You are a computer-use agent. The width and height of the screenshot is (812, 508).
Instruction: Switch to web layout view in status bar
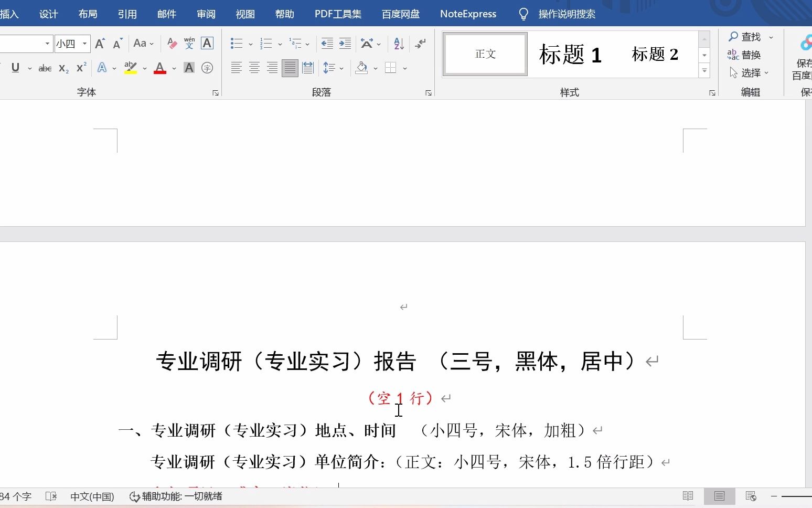click(751, 496)
